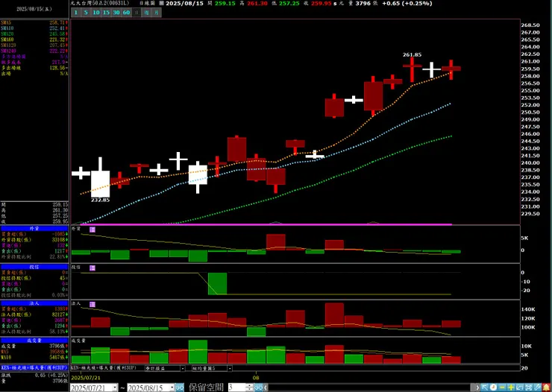
Task: Choose the monthly (月) chart period
Action: tap(157, 13)
